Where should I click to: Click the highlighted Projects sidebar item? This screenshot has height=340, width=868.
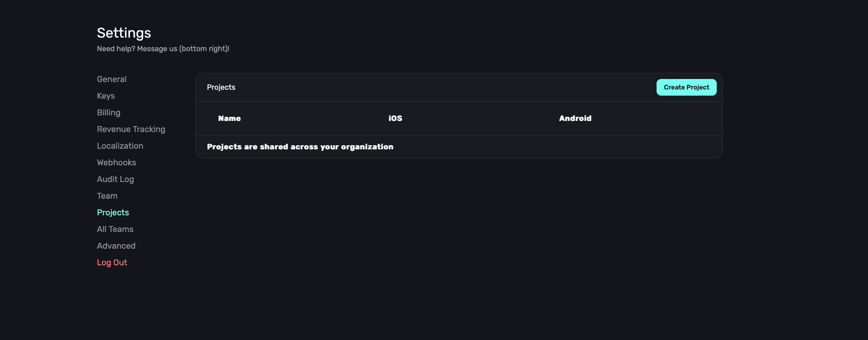click(x=113, y=212)
